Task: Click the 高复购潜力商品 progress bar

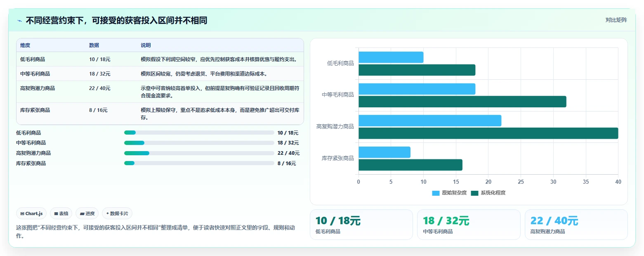Action: pyautogui.click(x=199, y=153)
